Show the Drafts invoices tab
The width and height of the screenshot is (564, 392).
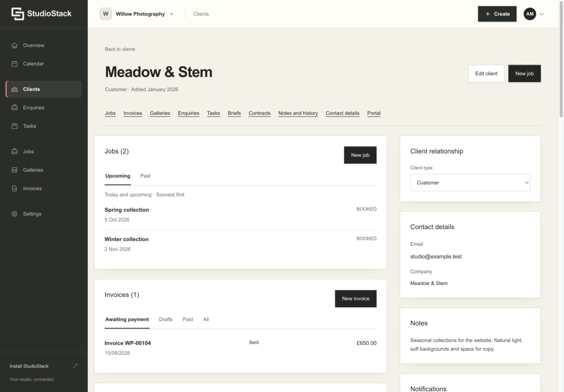(166, 319)
